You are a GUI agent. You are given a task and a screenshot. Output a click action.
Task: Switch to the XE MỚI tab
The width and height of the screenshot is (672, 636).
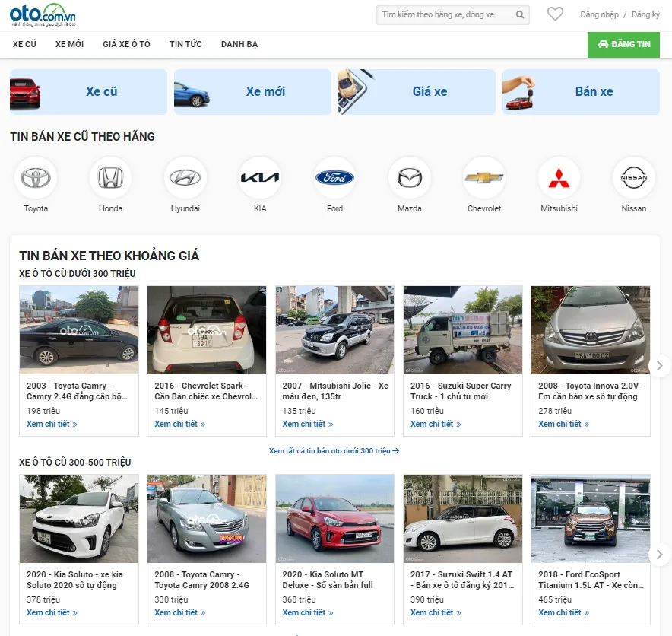click(x=70, y=44)
